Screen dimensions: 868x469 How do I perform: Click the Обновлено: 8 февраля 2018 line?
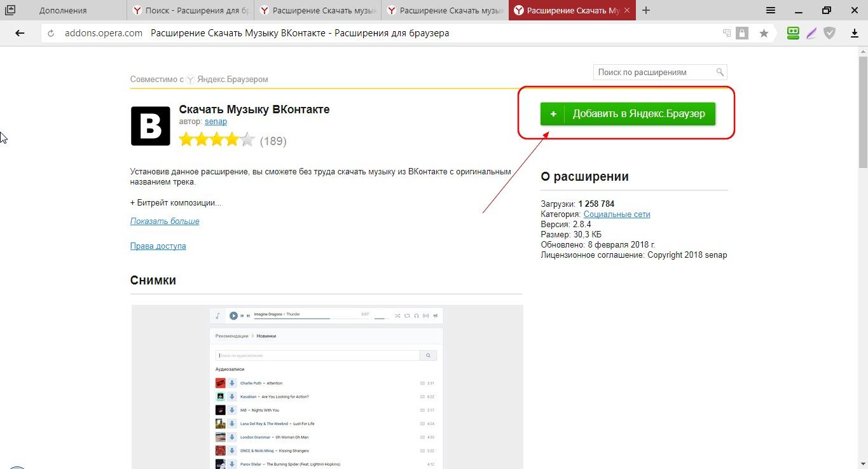click(x=598, y=245)
